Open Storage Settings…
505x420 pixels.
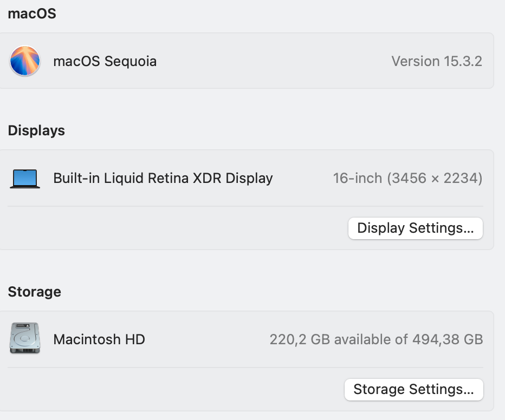click(x=414, y=390)
